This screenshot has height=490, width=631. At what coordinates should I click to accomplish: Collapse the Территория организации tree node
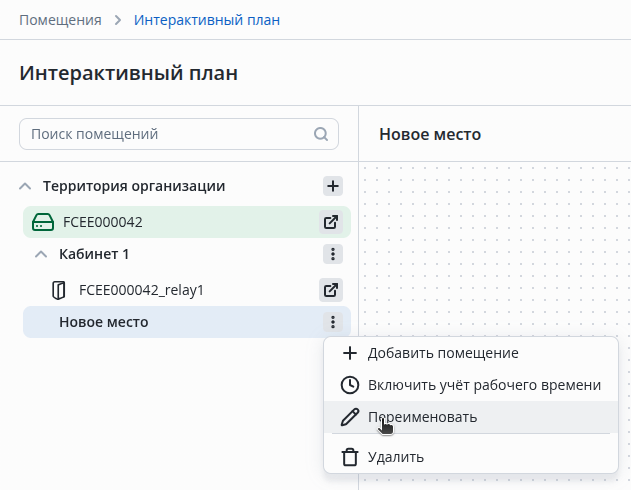pos(26,186)
